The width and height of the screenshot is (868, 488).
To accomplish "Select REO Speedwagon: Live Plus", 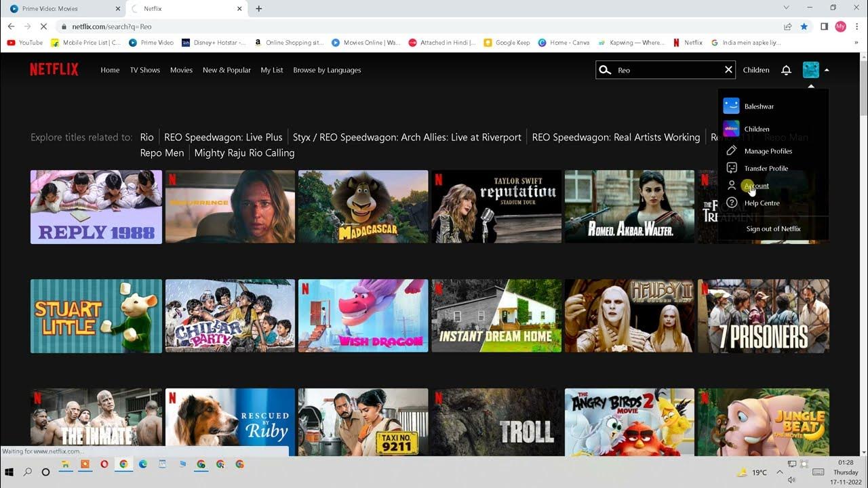I will pos(223,137).
